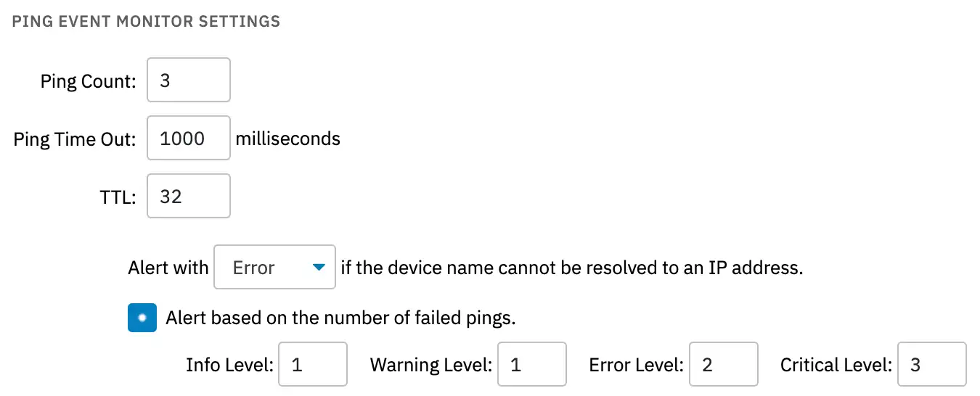The image size is (980, 396).
Task: Click 'Alert based on the number of failed pings' text
Action: point(340,318)
